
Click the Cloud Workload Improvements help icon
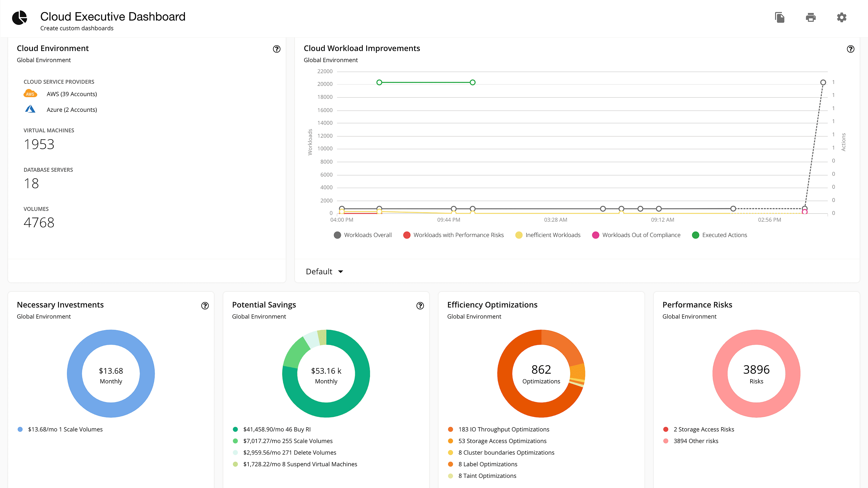click(850, 49)
